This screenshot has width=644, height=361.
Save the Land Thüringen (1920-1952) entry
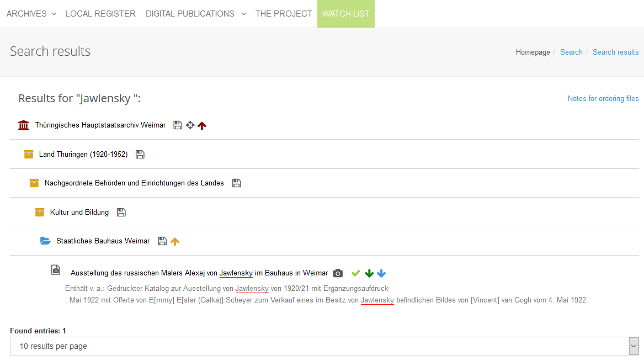pyautogui.click(x=140, y=155)
